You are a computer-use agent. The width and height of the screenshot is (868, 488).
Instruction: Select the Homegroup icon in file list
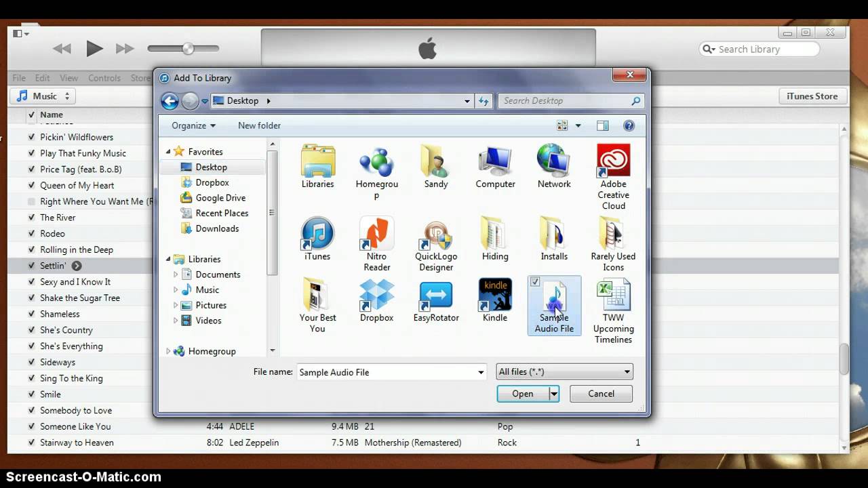click(376, 172)
